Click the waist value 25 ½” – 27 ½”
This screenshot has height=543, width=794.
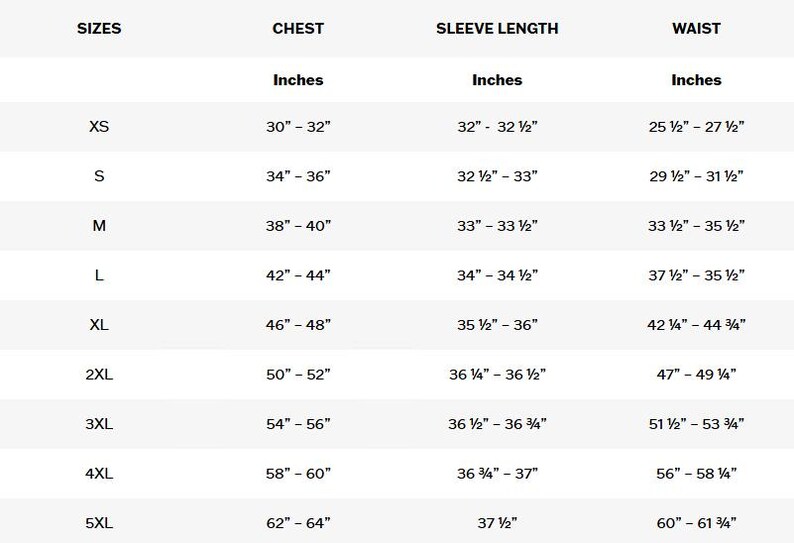[696, 126]
